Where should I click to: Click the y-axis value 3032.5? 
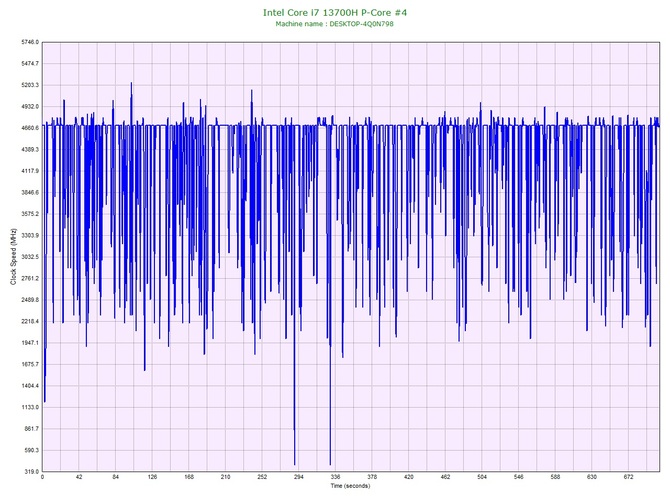(29, 257)
